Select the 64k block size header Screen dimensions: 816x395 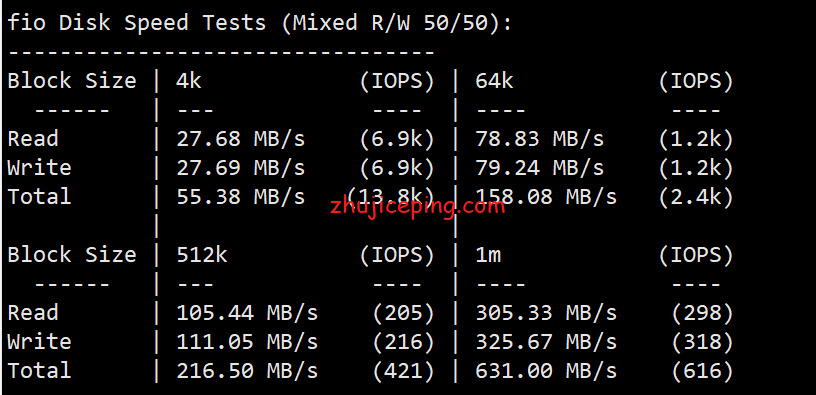point(494,81)
